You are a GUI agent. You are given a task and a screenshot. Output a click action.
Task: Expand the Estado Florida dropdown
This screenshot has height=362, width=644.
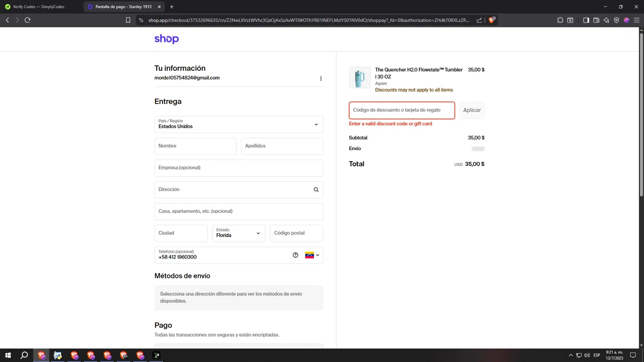[239, 233]
